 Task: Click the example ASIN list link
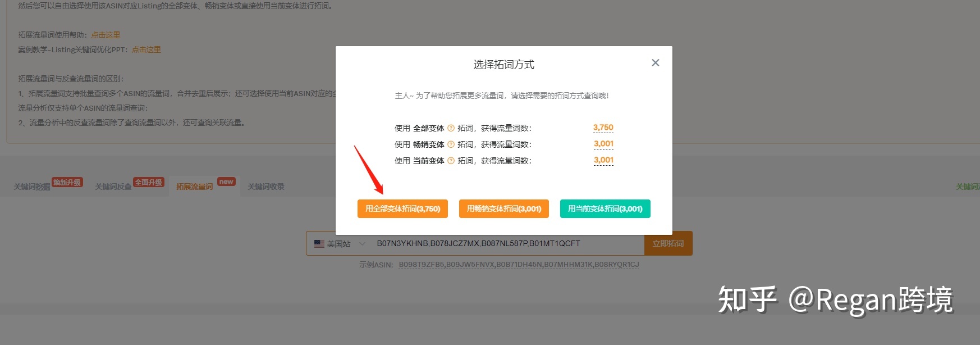519,265
